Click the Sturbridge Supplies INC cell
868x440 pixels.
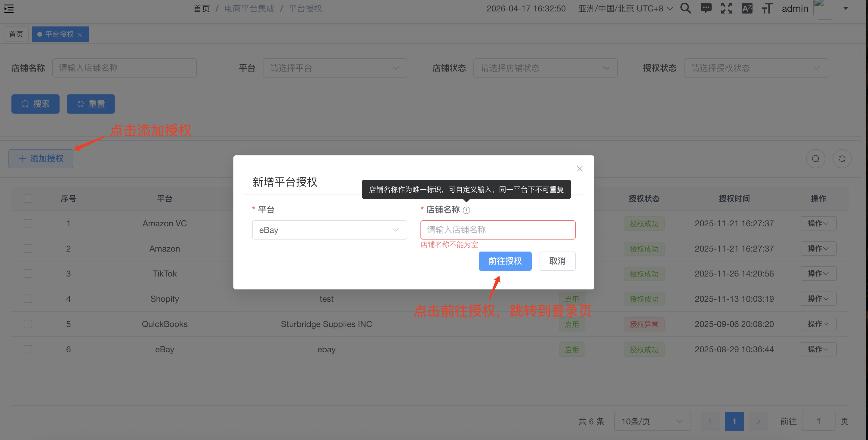click(326, 324)
